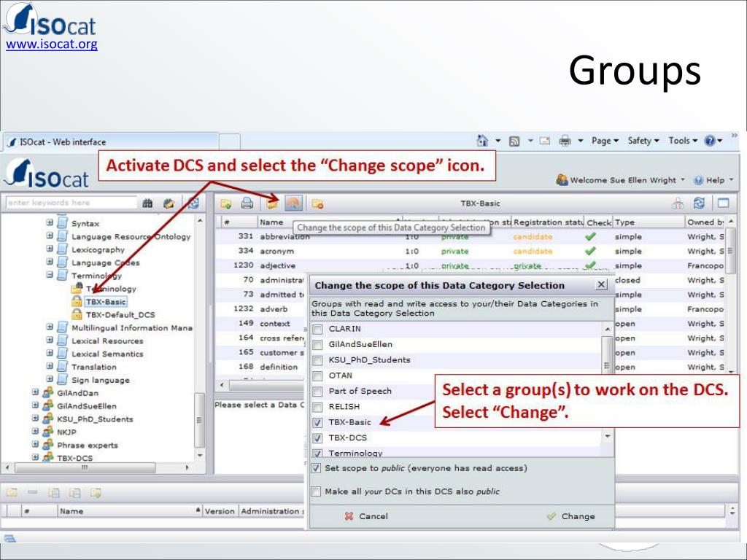Image resolution: width=747 pixels, height=560 pixels.
Task: Click in the keyword search field
Action: (69, 203)
